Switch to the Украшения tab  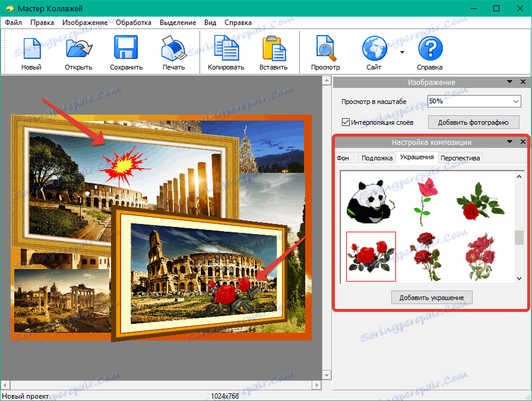click(417, 157)
